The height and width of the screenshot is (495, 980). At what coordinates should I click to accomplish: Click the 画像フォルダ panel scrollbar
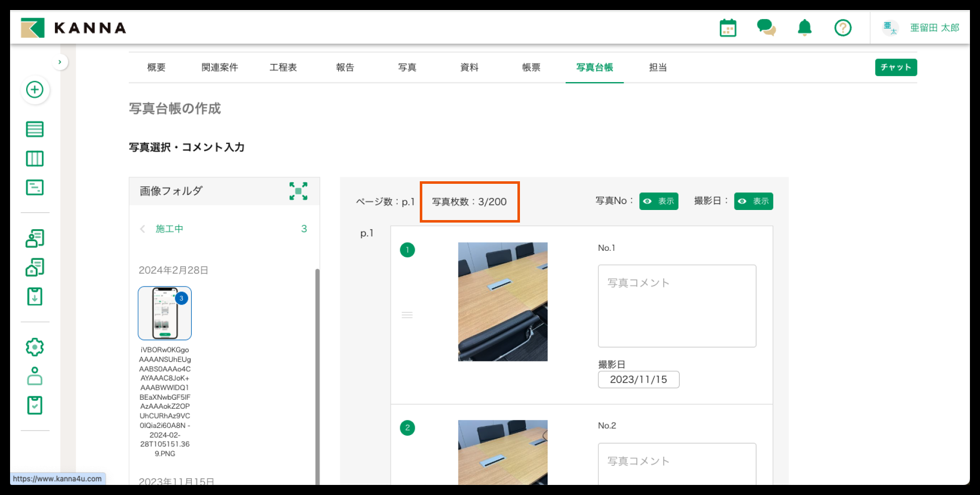pyautogui.click(x=318, y=377)
